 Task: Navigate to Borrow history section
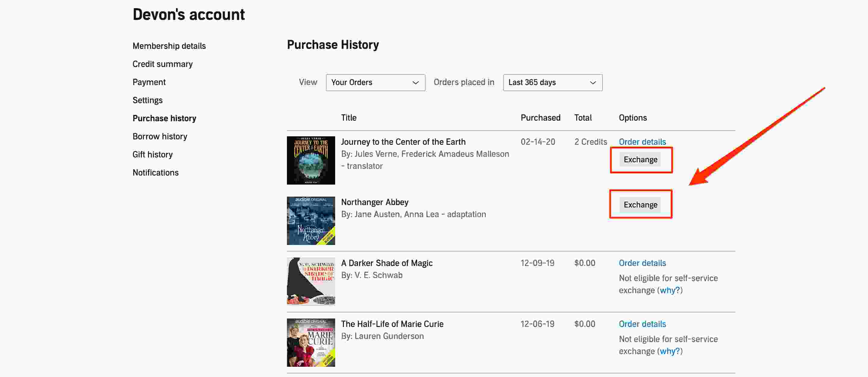tap(159, 136)
